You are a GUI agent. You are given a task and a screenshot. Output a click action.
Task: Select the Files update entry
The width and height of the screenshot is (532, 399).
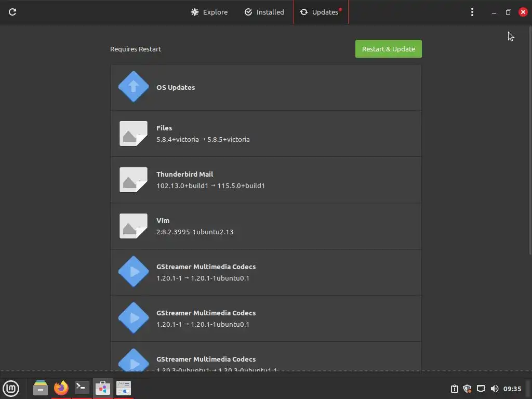click(x=266, y=134)
